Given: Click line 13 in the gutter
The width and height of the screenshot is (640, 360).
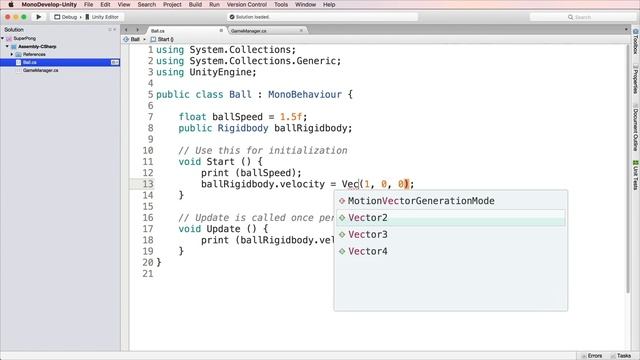Looking at the screenshot, I should [148, 184].
